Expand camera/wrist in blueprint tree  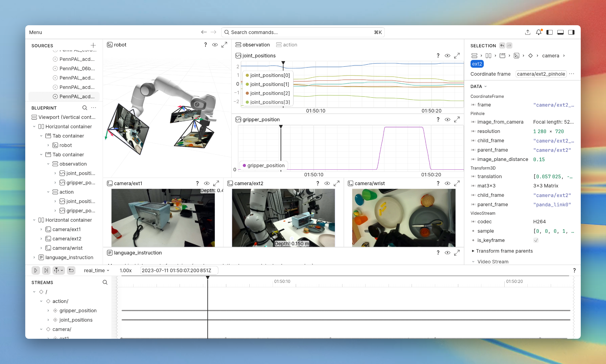tap(41, 248)
